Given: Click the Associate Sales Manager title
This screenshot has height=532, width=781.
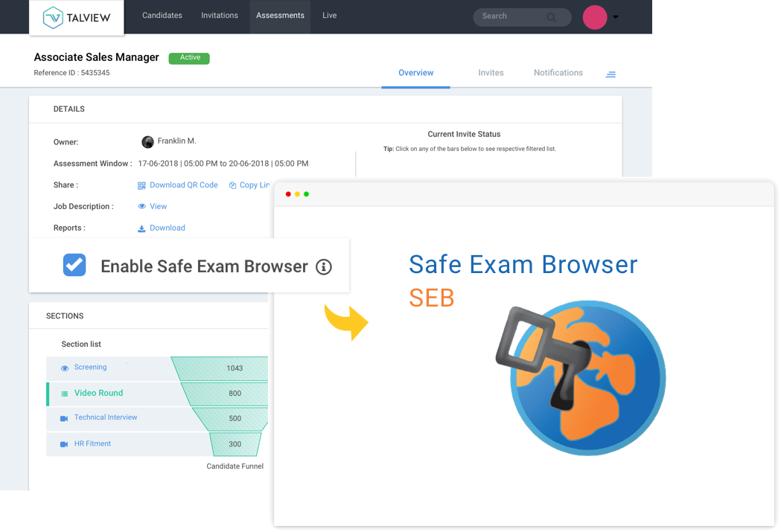Looking at the screenshot, I should click(x=97, y=57).
